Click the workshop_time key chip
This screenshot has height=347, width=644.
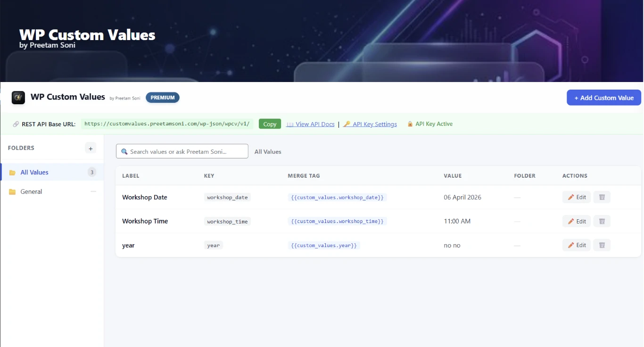click(227, 222)
